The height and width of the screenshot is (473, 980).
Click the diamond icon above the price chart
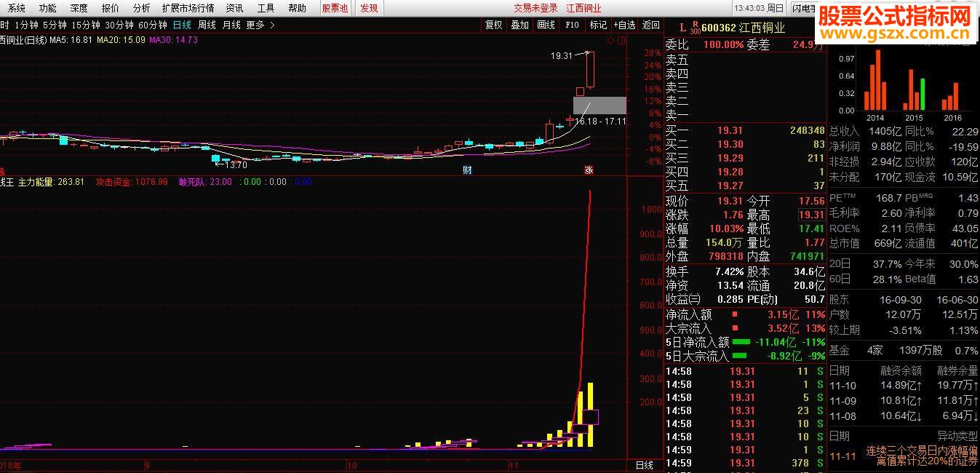(610, 39)
